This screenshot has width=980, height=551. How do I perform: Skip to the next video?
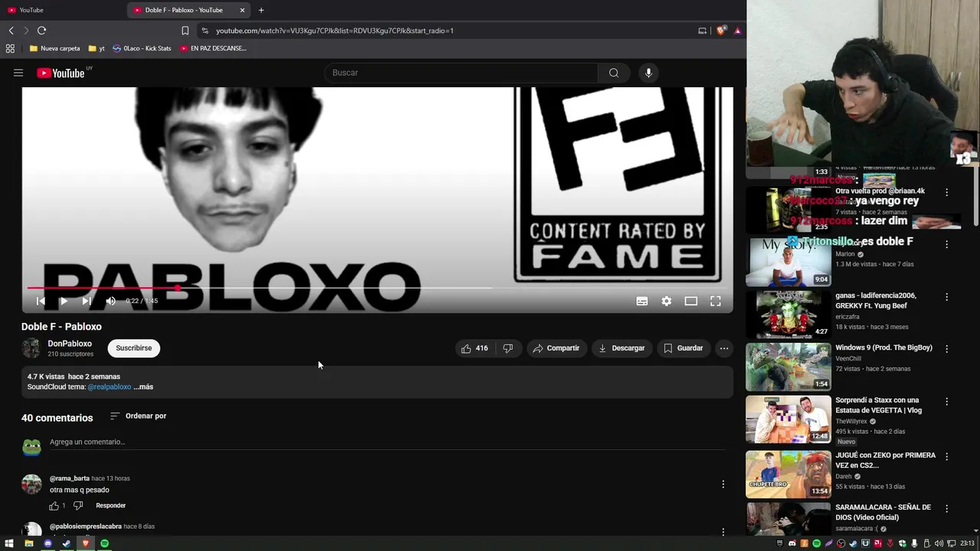[x=87, y=302]
